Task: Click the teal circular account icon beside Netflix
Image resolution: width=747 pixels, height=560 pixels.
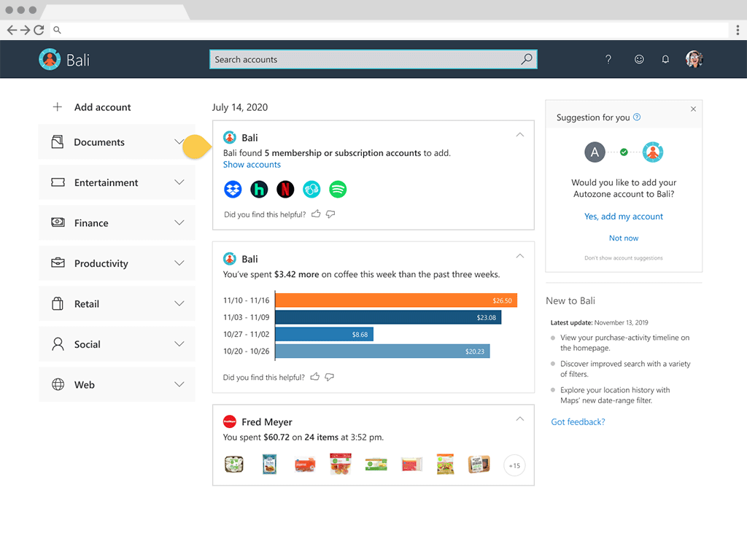Action: (x=311, y=190)
